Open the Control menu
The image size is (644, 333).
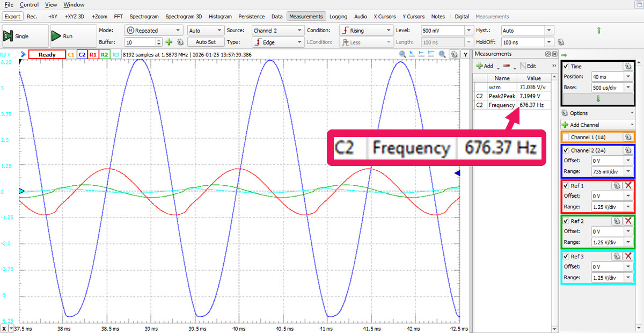(x=29, y=5)
